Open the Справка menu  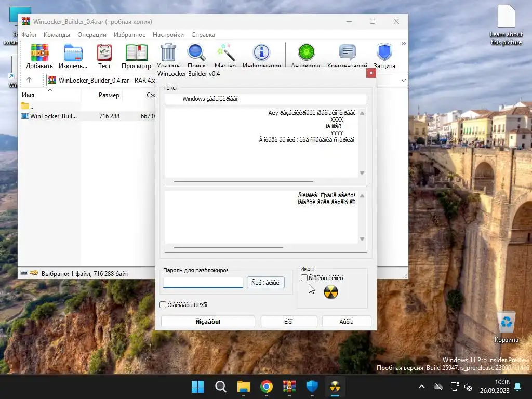[x=203, y=35]
